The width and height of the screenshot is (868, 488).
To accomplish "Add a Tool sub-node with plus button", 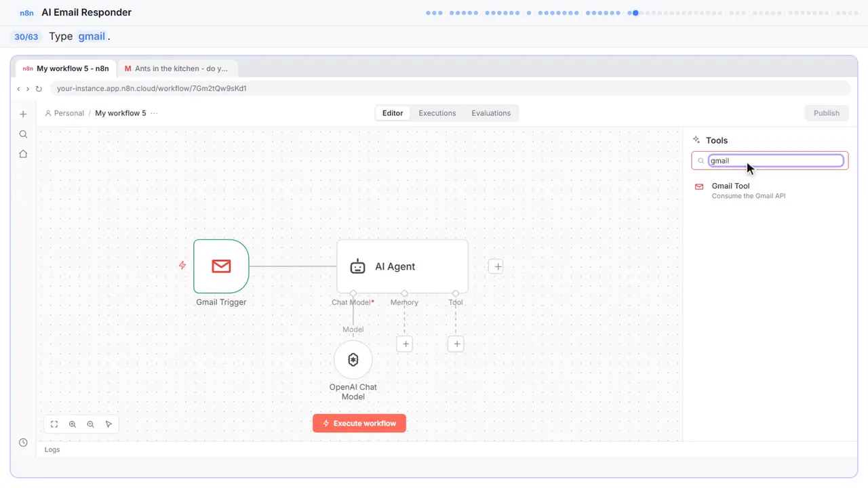I will 456,344.
